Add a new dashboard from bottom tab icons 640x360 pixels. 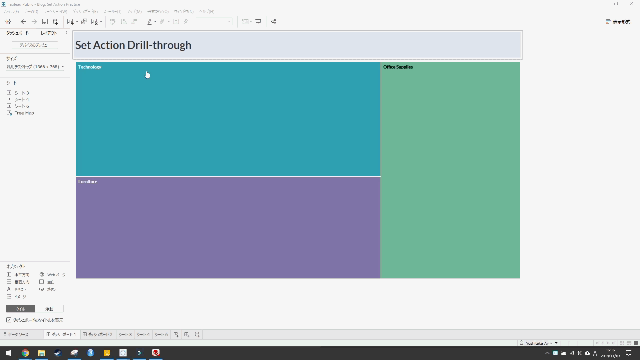click(187, 334)
